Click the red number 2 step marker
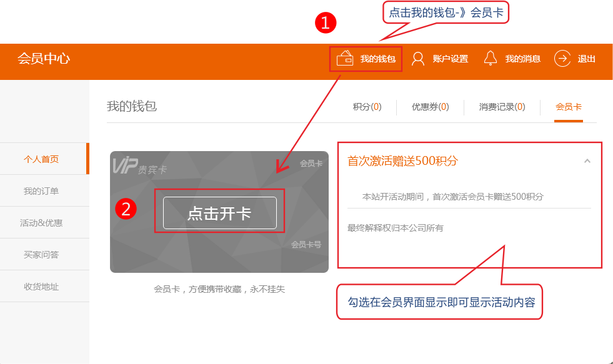The image size is (613, 364). (x=126, y=209)
